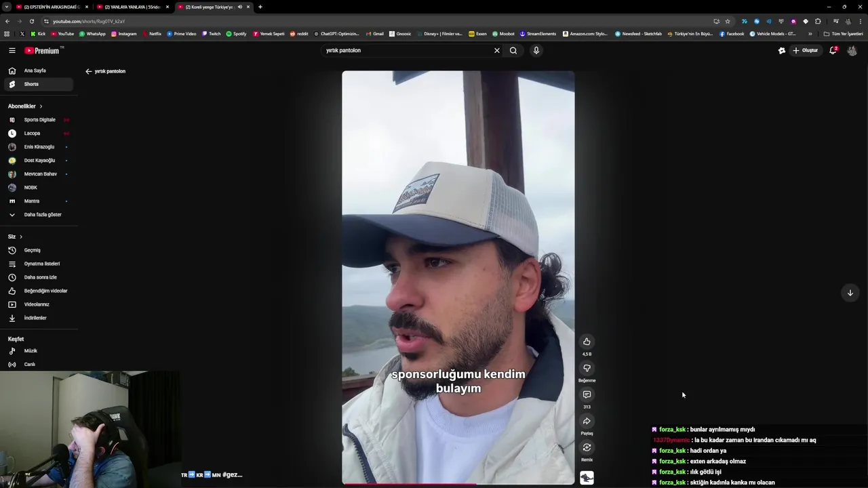This screenshot has width=868, height=488.
Task: Go back with arrow beside yırtık pantolon
Action: pos(88,71)
